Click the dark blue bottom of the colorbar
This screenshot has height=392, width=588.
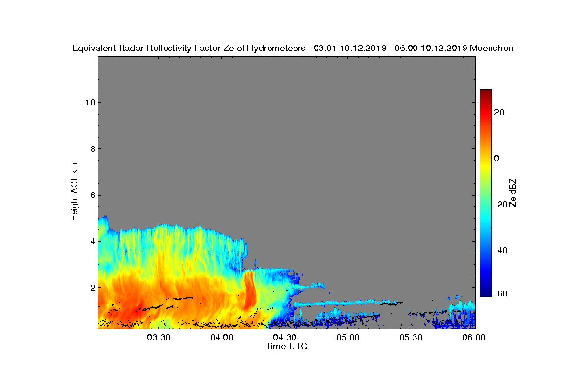click(x=486, y=292)
